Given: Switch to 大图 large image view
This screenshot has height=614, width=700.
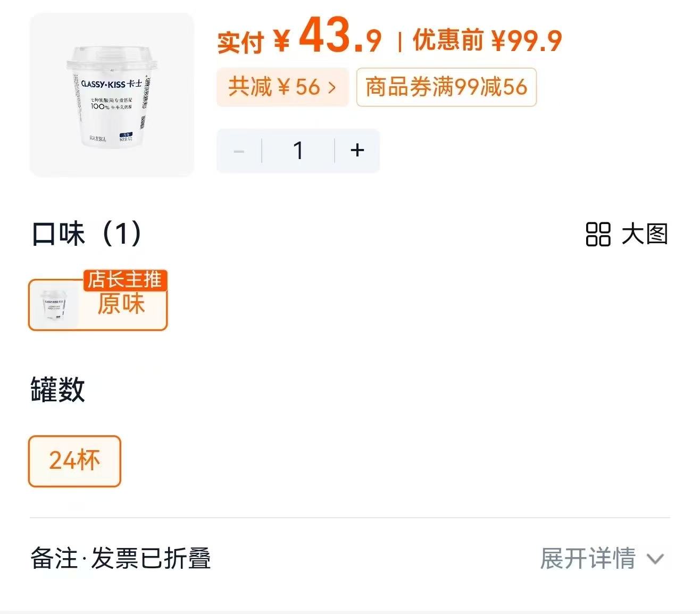Looking at the screenshot, I should 644,235.
